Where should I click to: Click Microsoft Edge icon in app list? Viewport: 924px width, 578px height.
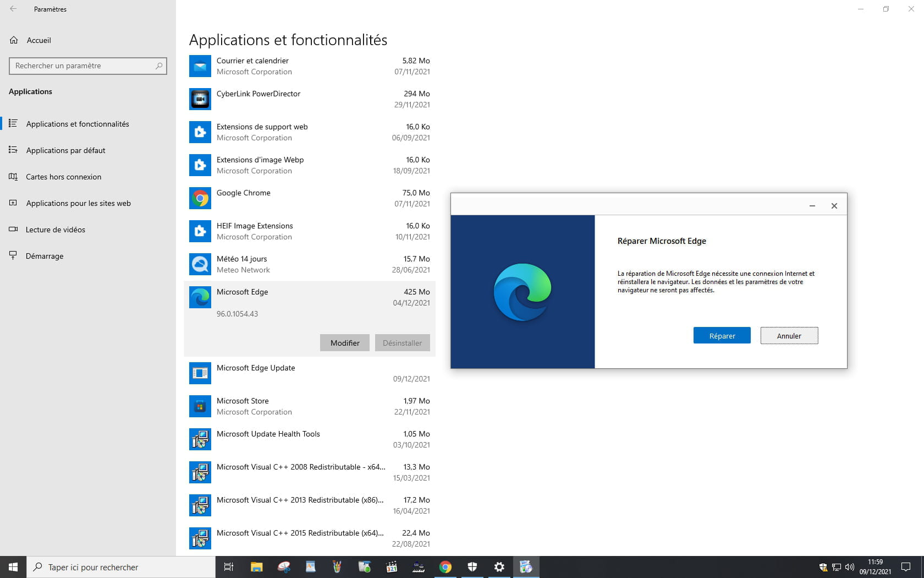click(200, 297)
